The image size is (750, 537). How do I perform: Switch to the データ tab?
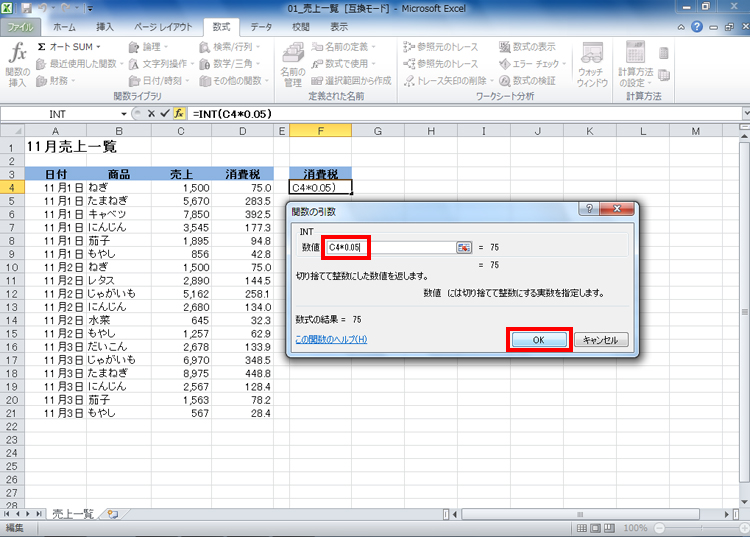[261, 27]
